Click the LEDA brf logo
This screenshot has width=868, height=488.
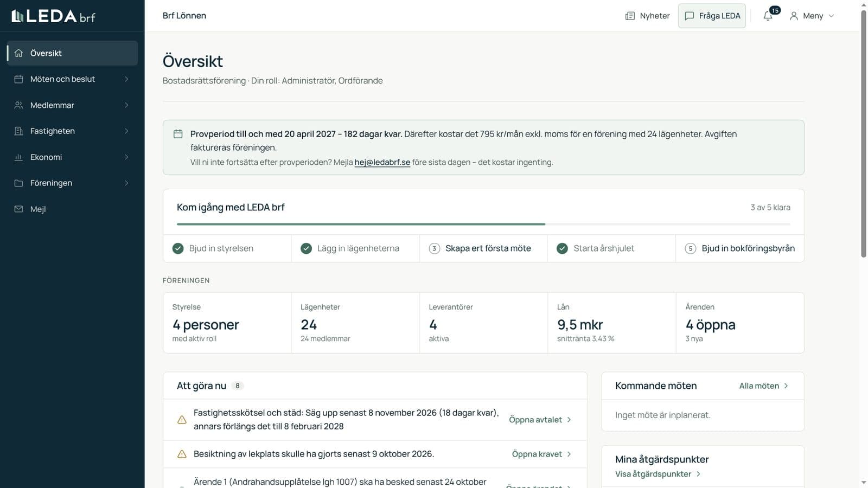[53, 16]
